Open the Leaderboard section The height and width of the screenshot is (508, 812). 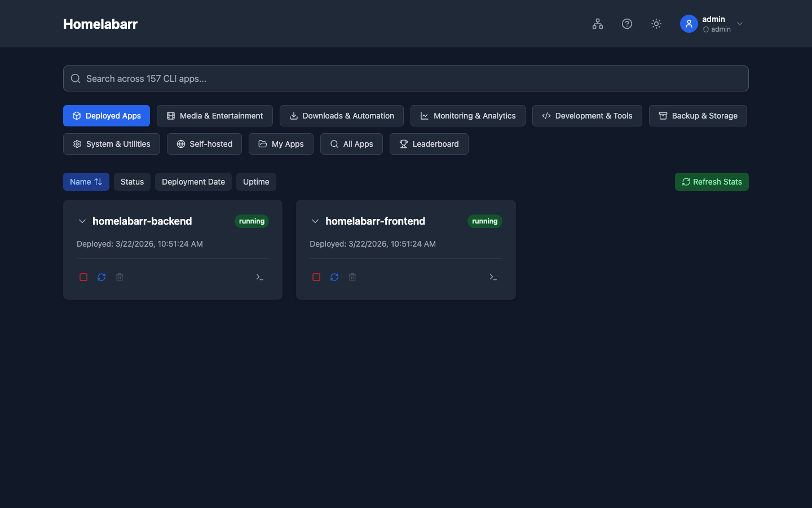tap(429, 144)
